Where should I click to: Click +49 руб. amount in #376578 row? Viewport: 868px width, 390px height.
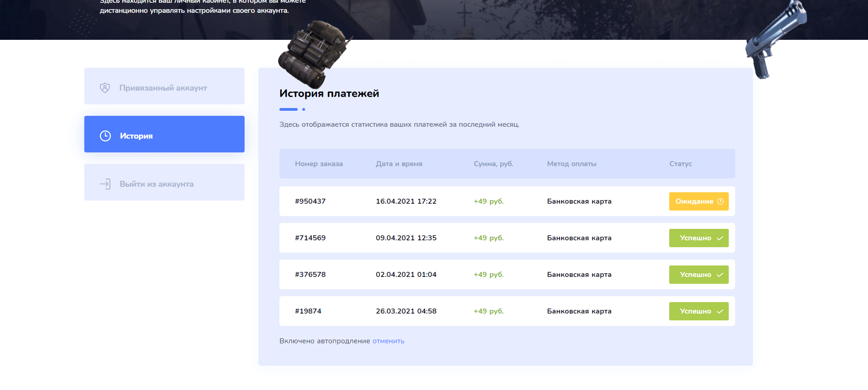pos(489,275)
